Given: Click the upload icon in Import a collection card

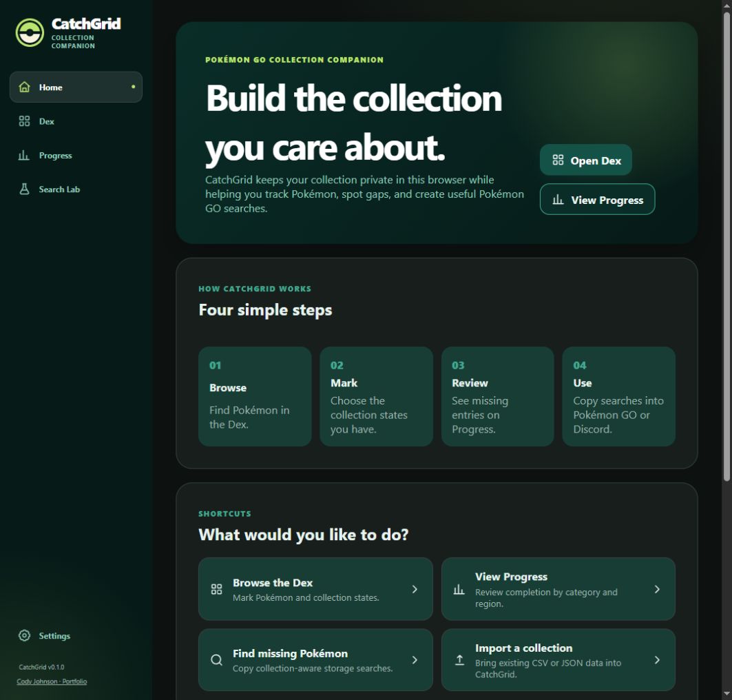Looking at the screenshot, I should click(x=459, y=660).
